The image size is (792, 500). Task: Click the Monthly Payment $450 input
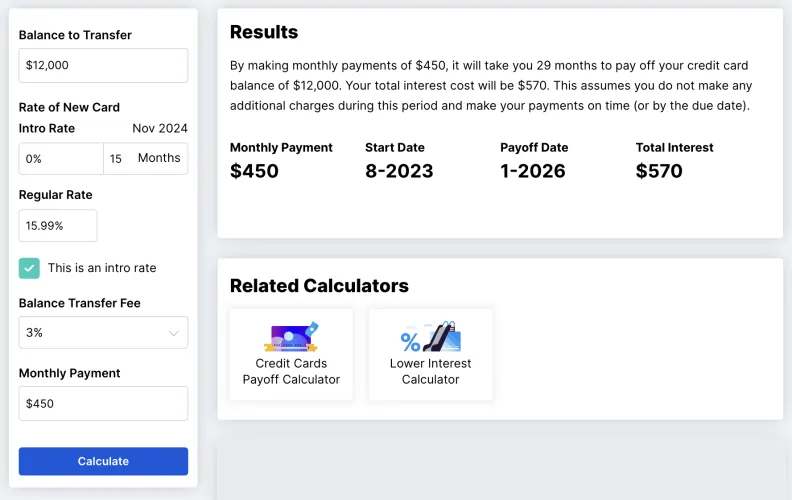pos(103,404)
